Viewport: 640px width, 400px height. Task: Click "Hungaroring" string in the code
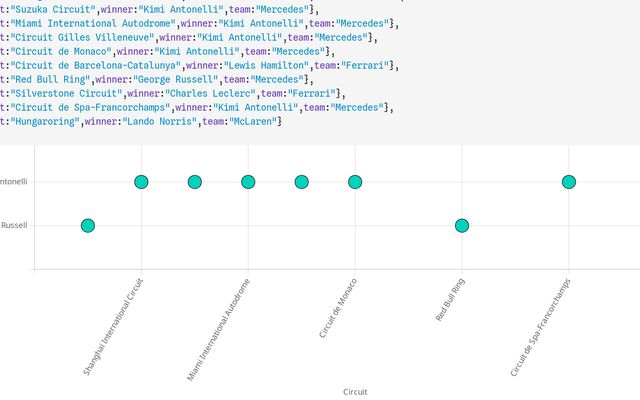(45, 121)
